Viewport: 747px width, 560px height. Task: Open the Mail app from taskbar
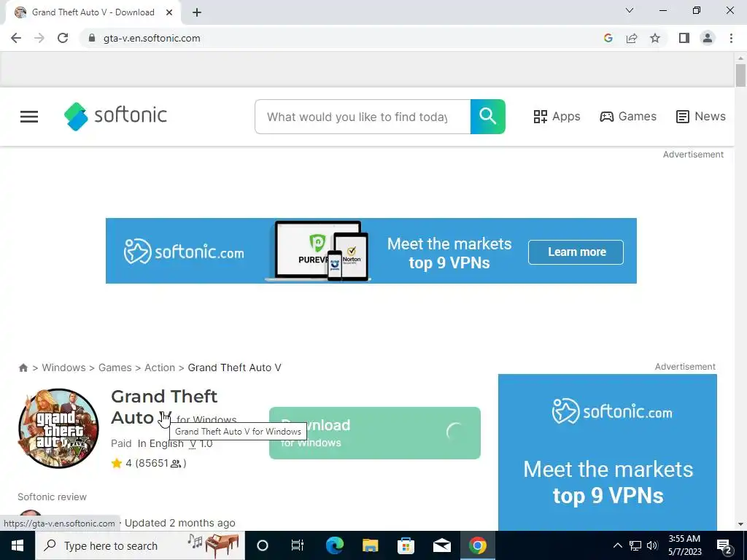point(441,545)
